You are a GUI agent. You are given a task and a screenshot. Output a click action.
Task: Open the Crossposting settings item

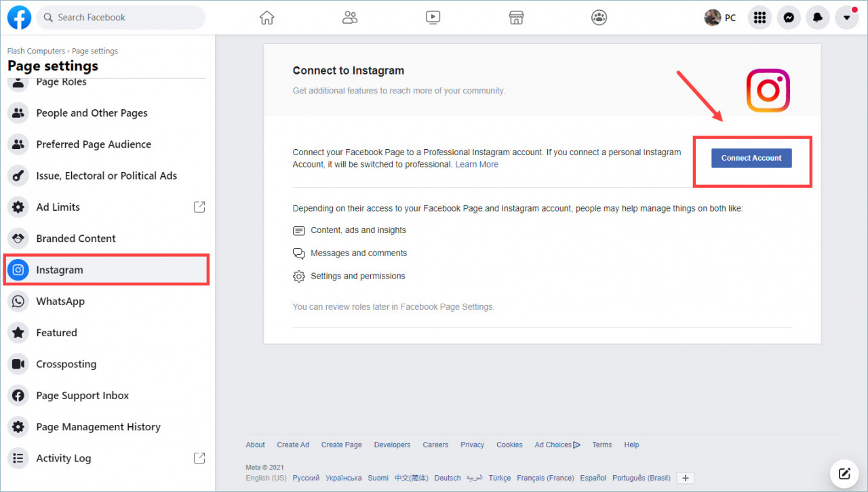[106, 364]
